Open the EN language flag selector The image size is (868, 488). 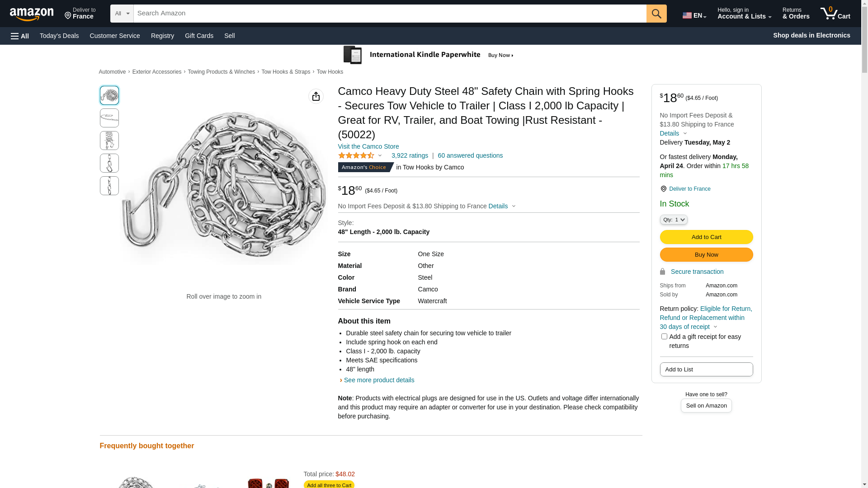point(694,15)
